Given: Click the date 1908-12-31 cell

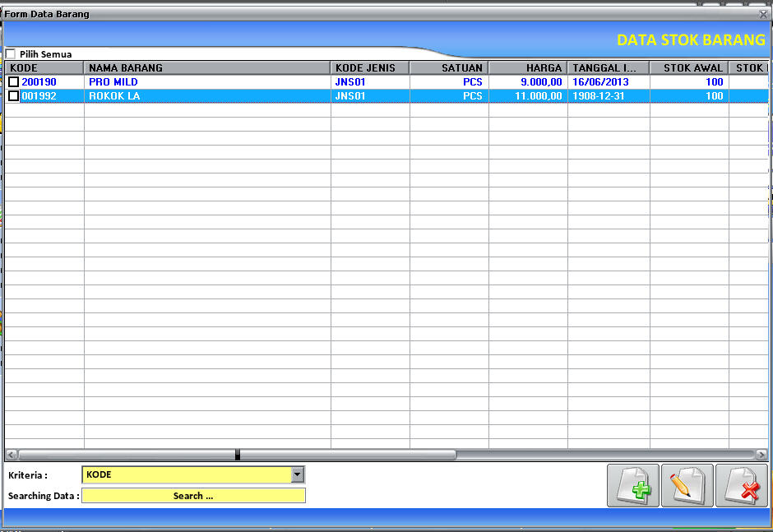Looking at the screenshot, I should coord(609,95).
